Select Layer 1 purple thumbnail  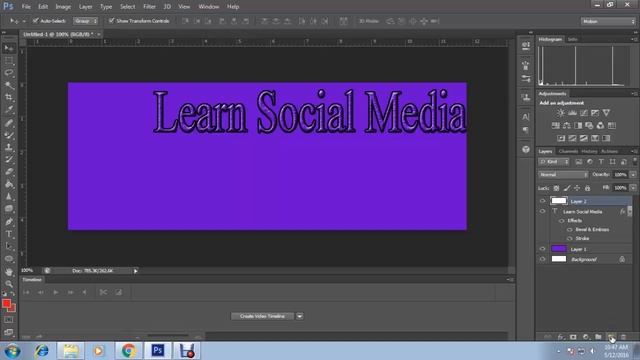559,249
